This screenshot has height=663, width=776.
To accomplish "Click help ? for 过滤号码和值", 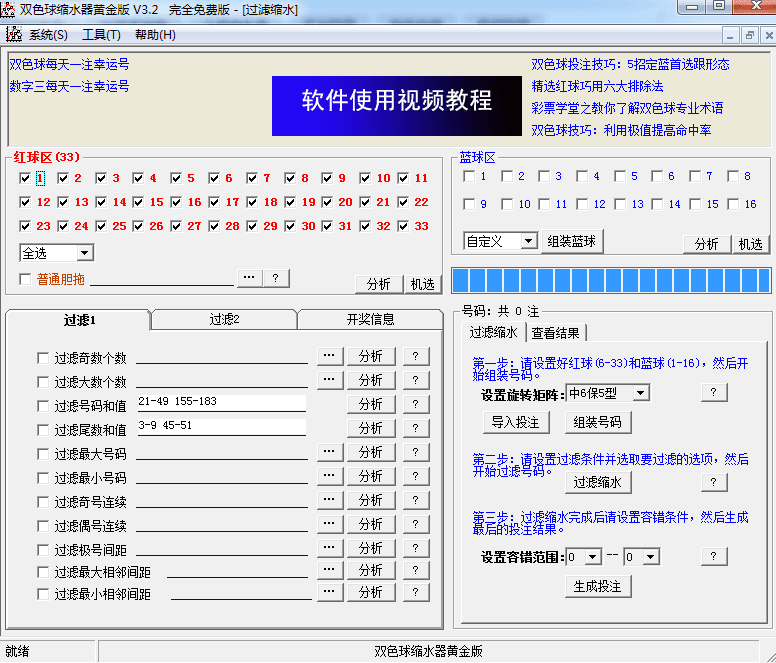I will tap(415, 404).
